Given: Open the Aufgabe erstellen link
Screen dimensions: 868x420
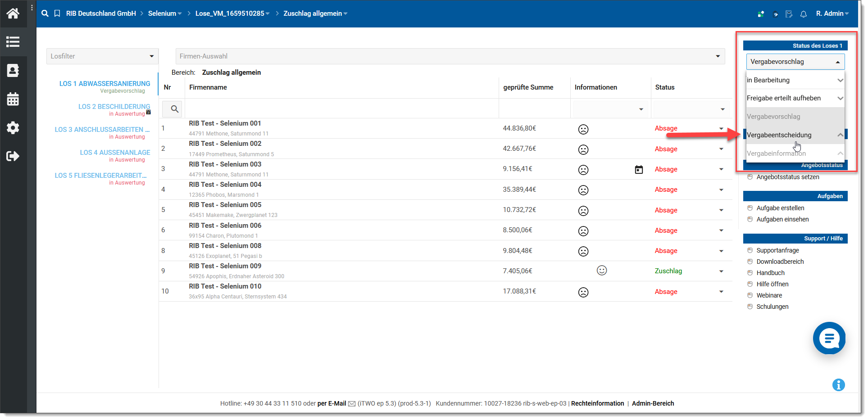Looking at the screenshot, I should [x=780, y=208].
